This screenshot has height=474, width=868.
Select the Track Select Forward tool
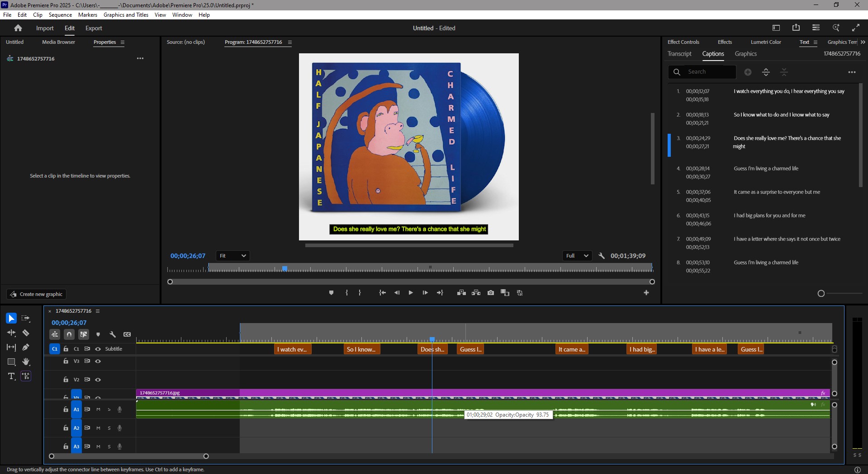(26, 319)
